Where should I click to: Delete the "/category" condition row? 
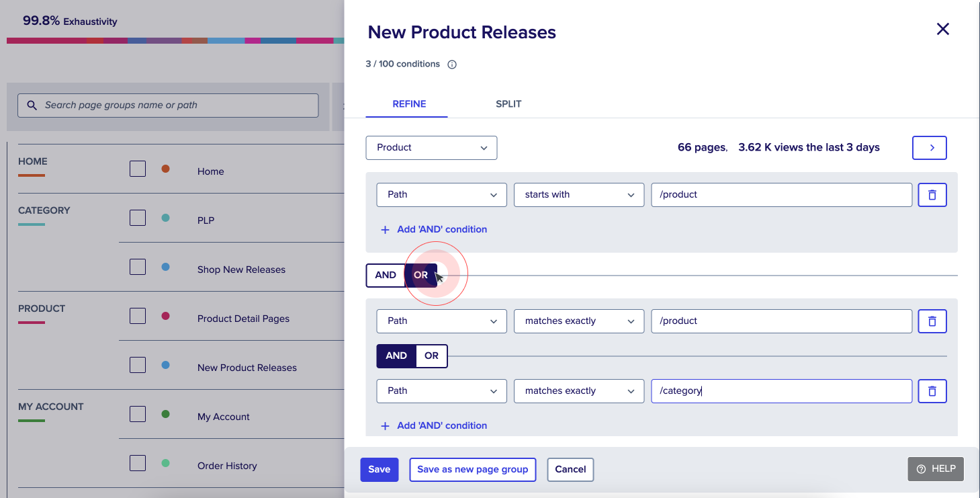932,391
